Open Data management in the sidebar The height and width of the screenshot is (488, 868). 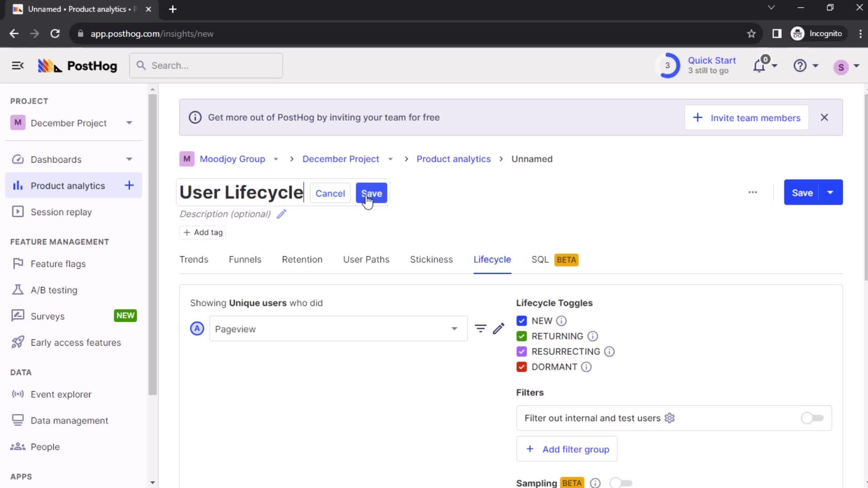[x=69, y=421]
